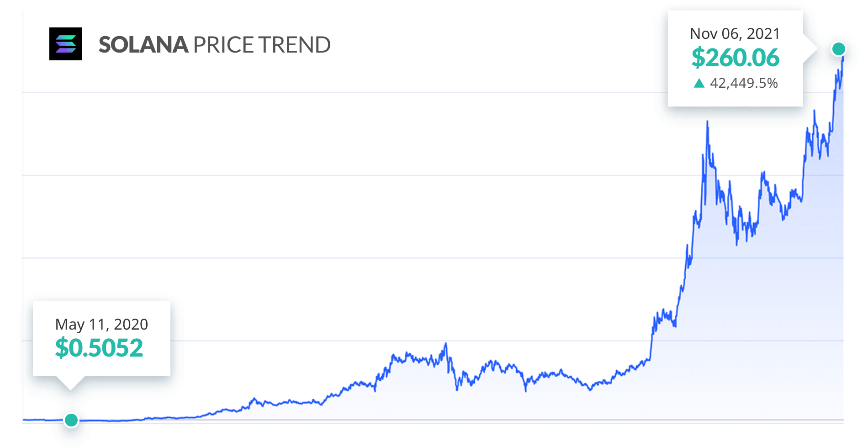Click the 42,449.5% gain text
The image size is (868, 448).
click(x=744, y=83)
